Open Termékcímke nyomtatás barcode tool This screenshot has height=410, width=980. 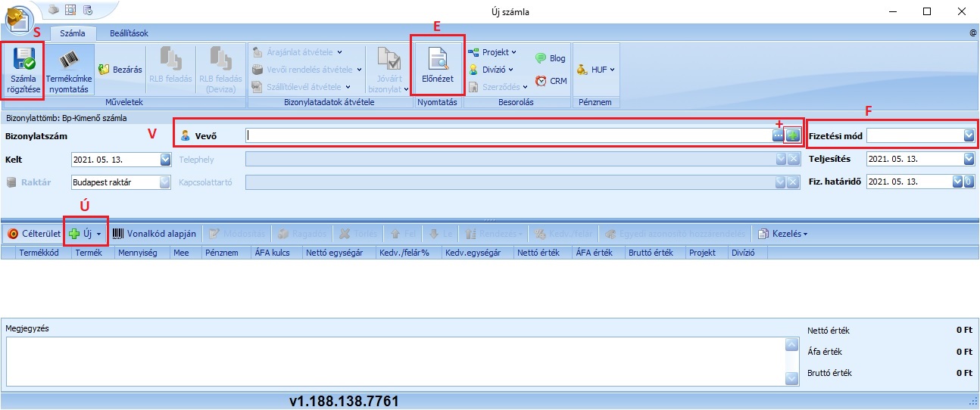[69, 61]
